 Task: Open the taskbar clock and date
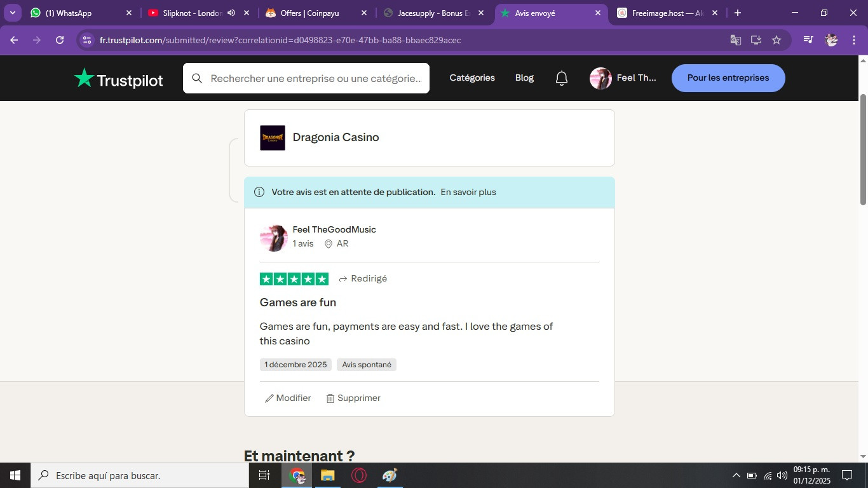coord(811,475)
